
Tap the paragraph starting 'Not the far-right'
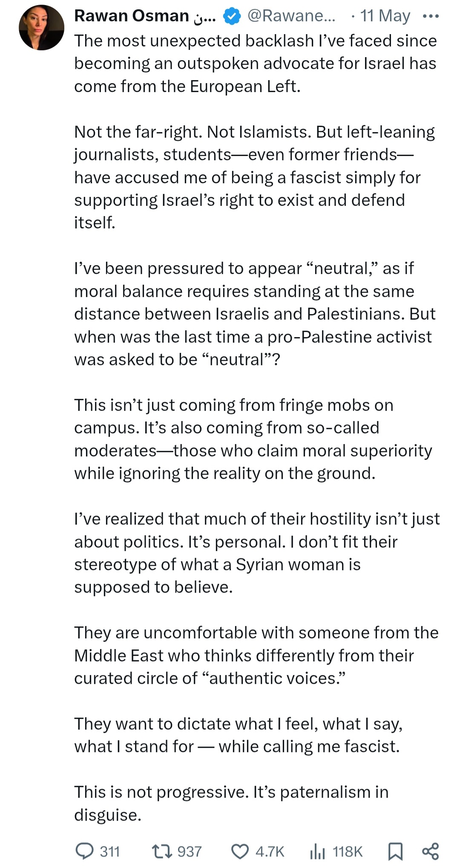pos(254,177)
